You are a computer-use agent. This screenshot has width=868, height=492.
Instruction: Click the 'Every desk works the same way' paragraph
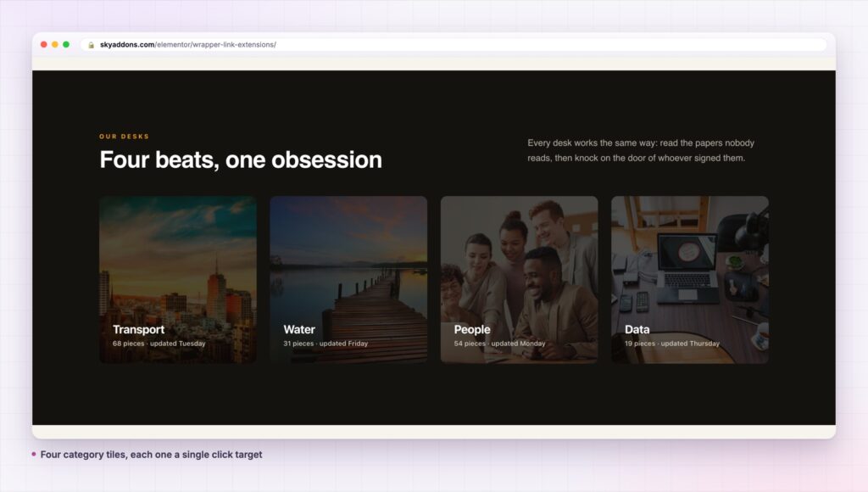point(641,150)
